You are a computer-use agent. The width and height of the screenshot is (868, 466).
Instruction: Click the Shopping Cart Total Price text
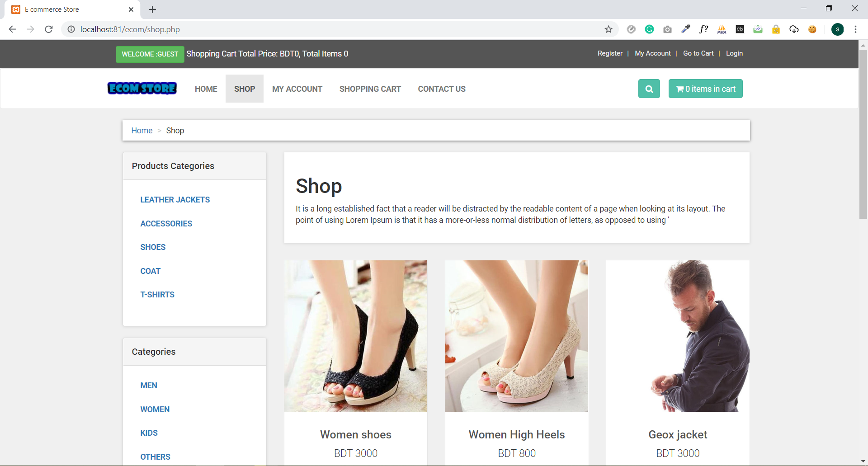(267, 54)
